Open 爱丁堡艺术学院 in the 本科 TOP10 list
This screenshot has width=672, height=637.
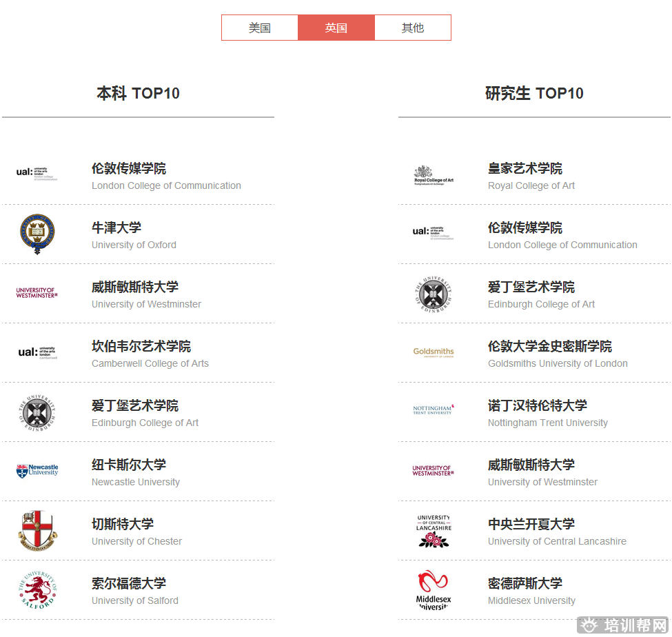135,405
